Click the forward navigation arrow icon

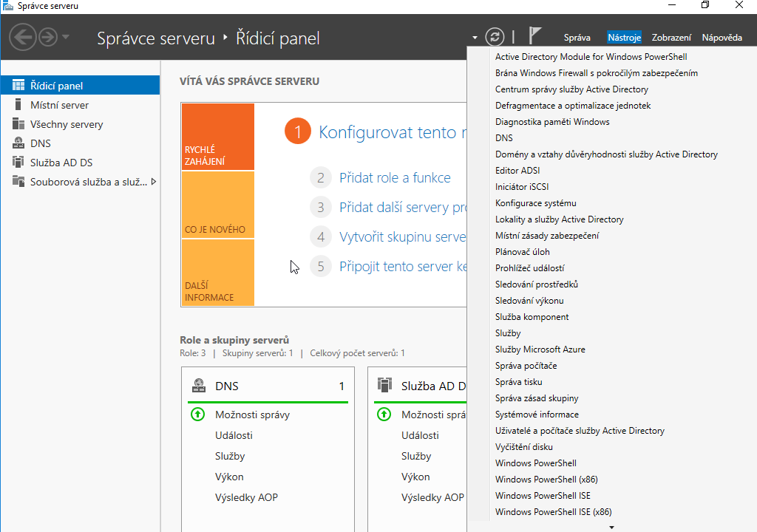[48, 37]
